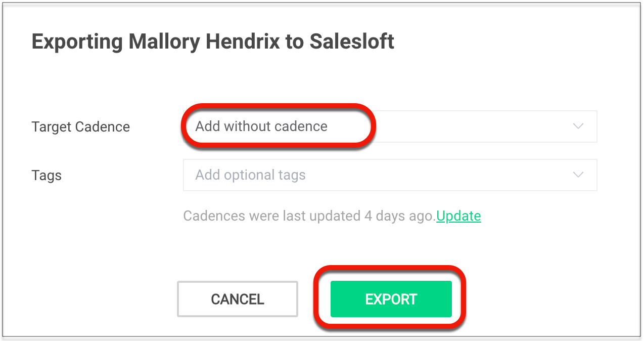
Task: Click '4 days ago' in status text
Action: 399,216
